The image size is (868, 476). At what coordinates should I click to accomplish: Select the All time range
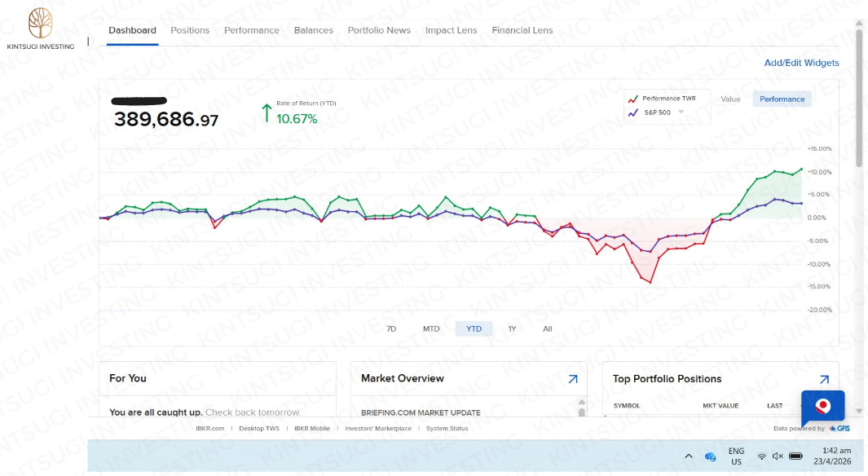click(x=548, y=328)
